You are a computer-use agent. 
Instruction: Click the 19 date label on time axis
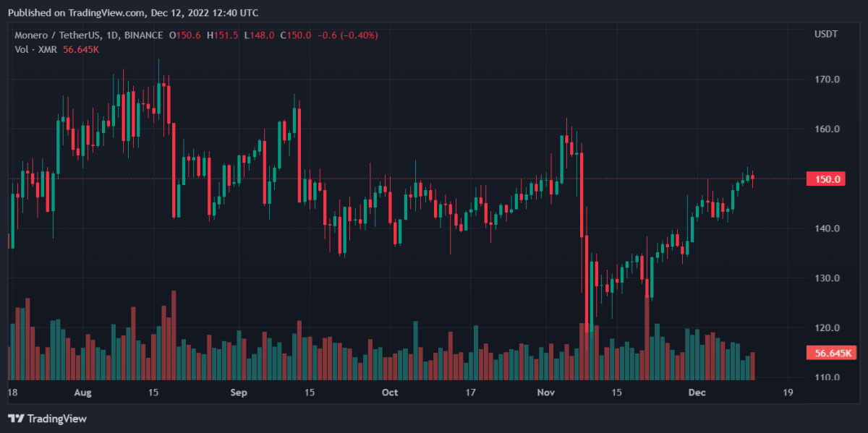788,393
